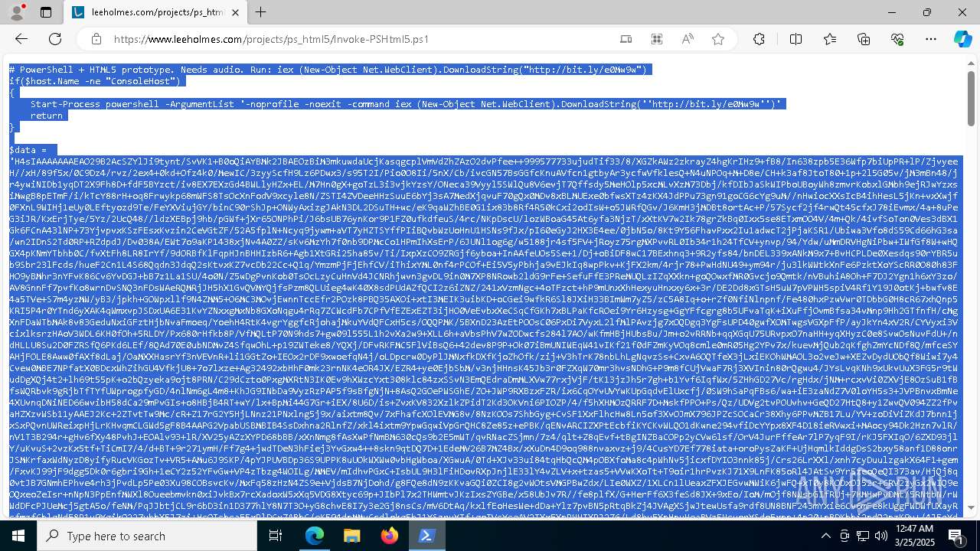The height and width of the screenshot is (551, 980).
Task: Focus the address bar URL
Action: (x=271, y=39)
